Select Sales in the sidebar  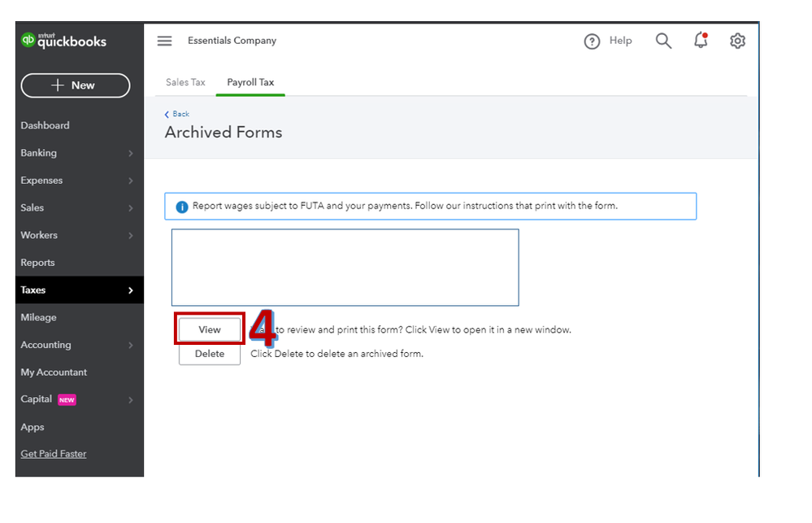click(33, 208)
